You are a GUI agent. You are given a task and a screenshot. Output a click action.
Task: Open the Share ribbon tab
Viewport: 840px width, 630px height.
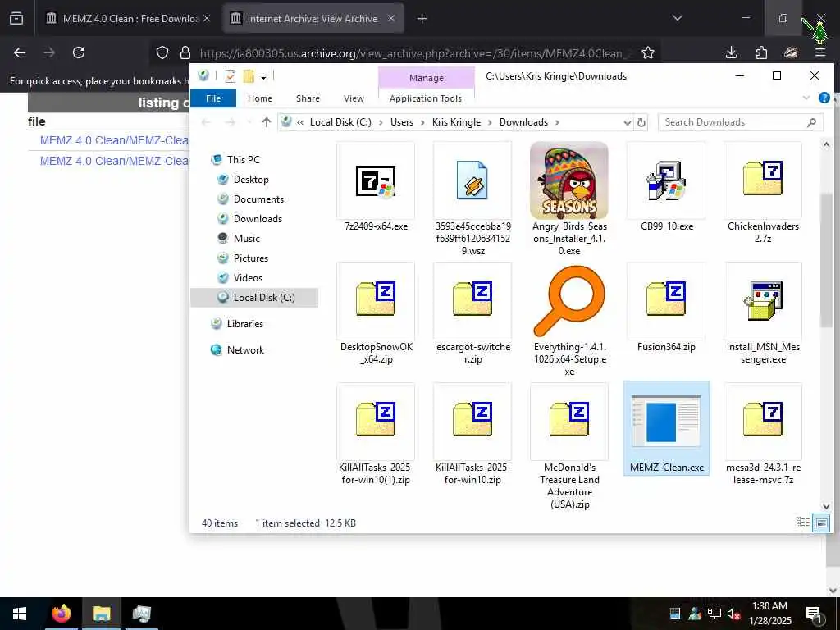click(x=308, y=98)
